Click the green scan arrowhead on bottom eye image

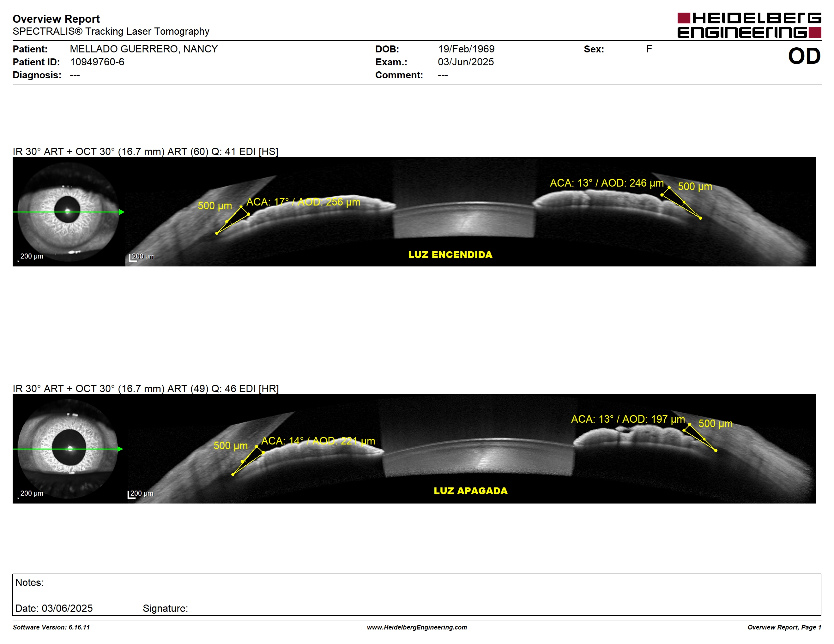120,449
